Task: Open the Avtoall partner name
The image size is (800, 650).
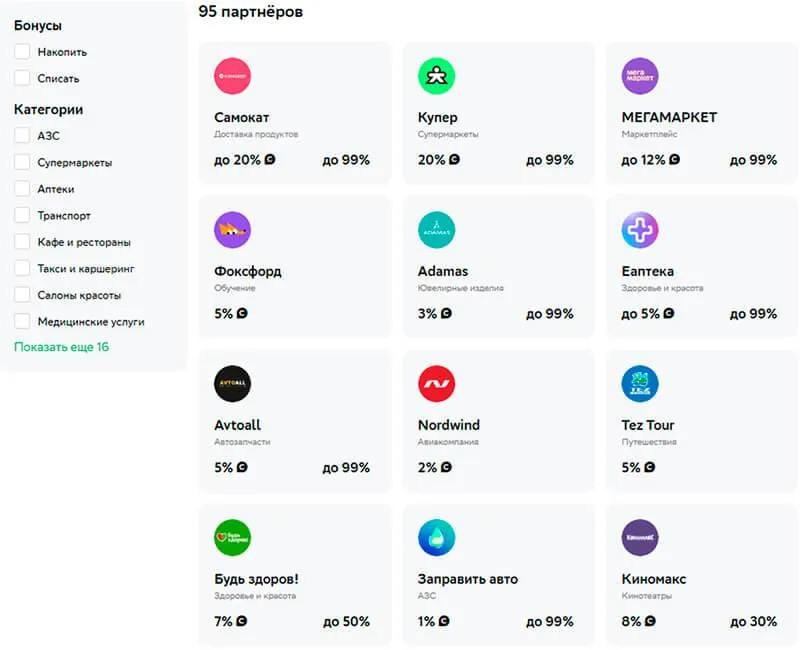Action: tap(237, 425)
